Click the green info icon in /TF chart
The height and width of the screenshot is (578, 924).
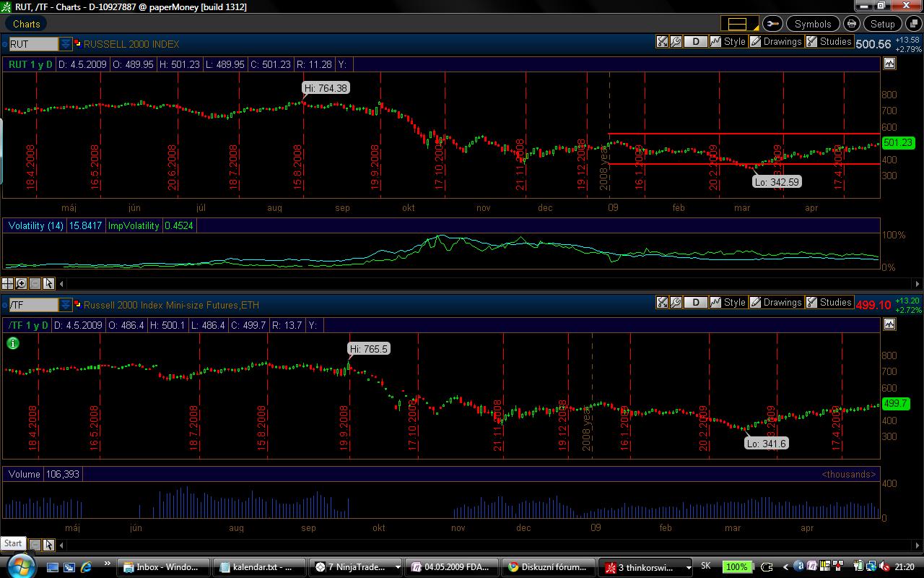(13, 343)
